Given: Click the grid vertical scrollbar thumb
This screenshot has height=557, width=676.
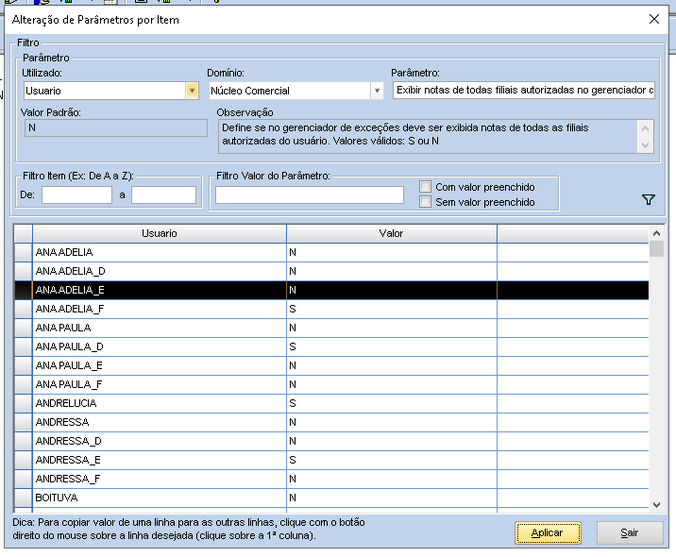Looking at the screenshot, I should [x=656, y=249].
